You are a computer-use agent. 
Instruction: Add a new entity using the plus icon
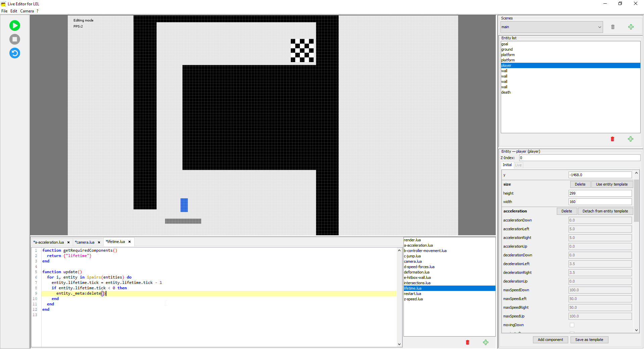(x=630, y=139)
